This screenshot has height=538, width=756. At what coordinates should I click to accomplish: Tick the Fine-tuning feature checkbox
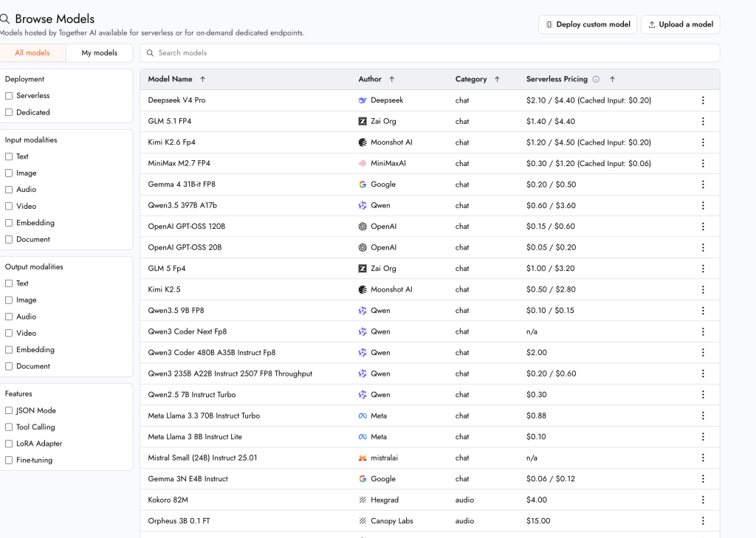tap(9, 461)
